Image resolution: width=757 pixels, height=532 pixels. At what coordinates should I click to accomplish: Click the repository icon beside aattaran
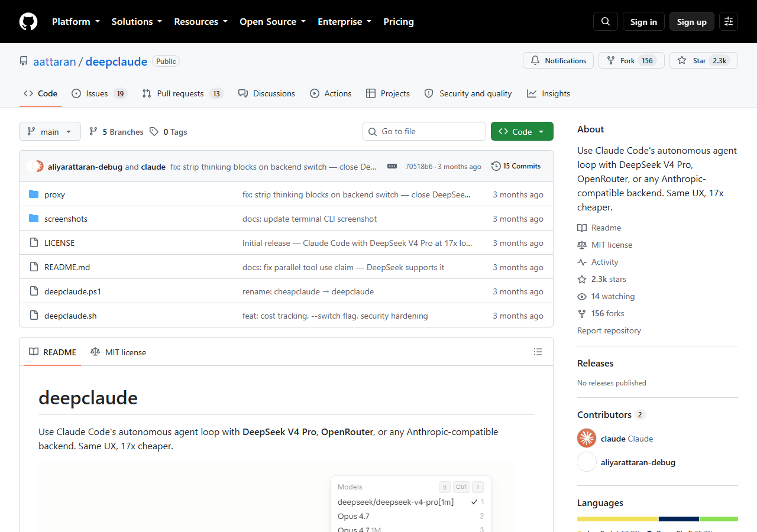[24, 61]
